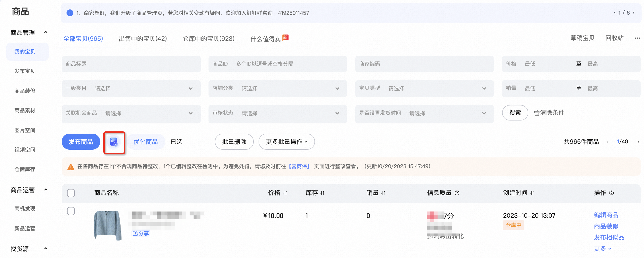Select 我的宝贝 in the sidebar
Viewport: 644px width, 258px height.
tap(27, 52)
